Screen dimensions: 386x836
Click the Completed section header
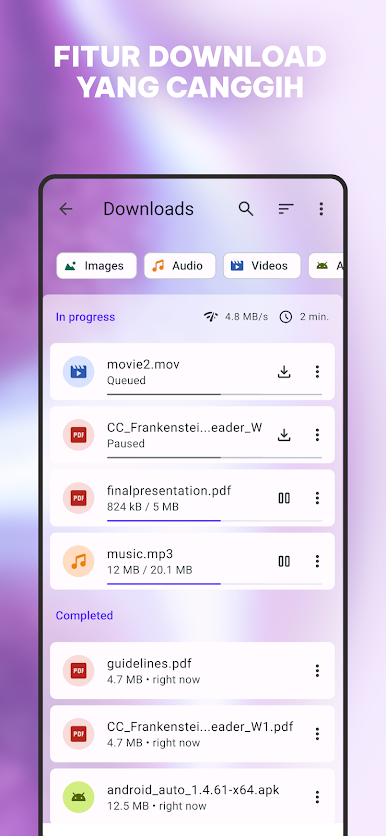84,615
